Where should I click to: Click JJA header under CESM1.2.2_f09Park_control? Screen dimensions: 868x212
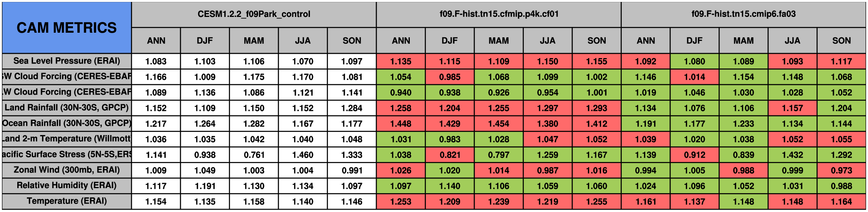[303, 40]
